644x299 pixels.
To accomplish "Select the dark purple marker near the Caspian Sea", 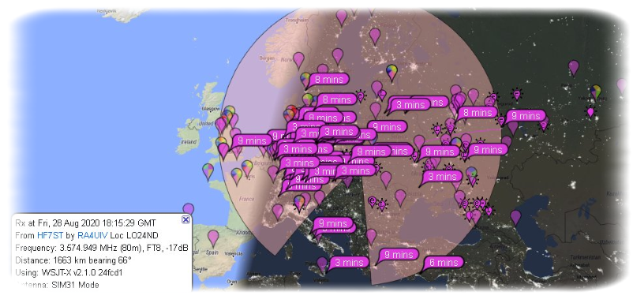I will click(515, 217).
